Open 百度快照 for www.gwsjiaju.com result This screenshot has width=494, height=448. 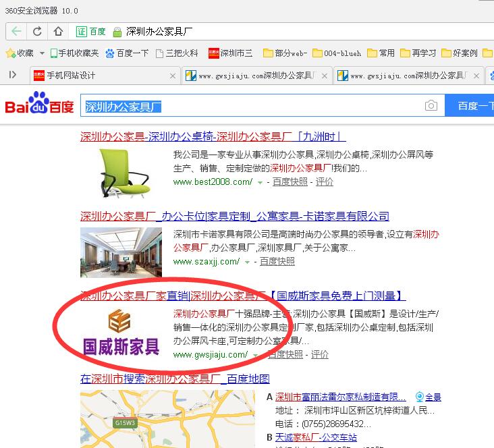(x=285, y=354)
